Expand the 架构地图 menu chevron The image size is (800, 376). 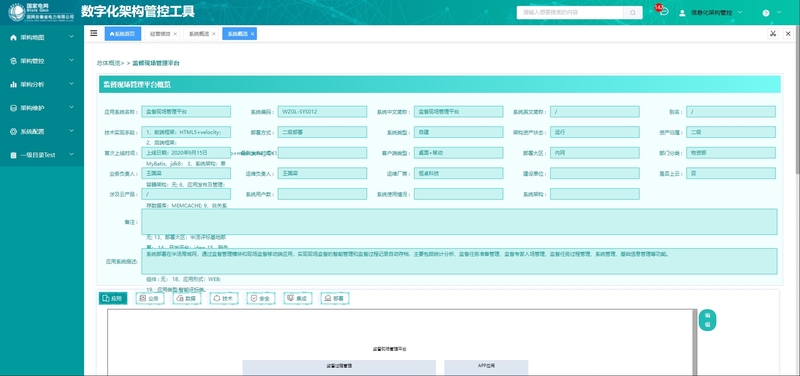click(x=71, y=37)
